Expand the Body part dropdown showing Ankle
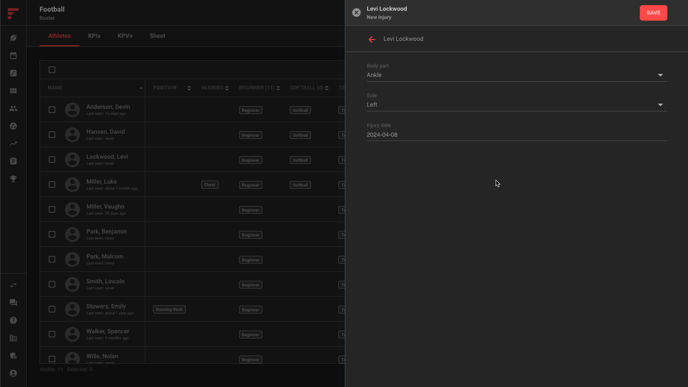The image size is (688, 387). 516,75
